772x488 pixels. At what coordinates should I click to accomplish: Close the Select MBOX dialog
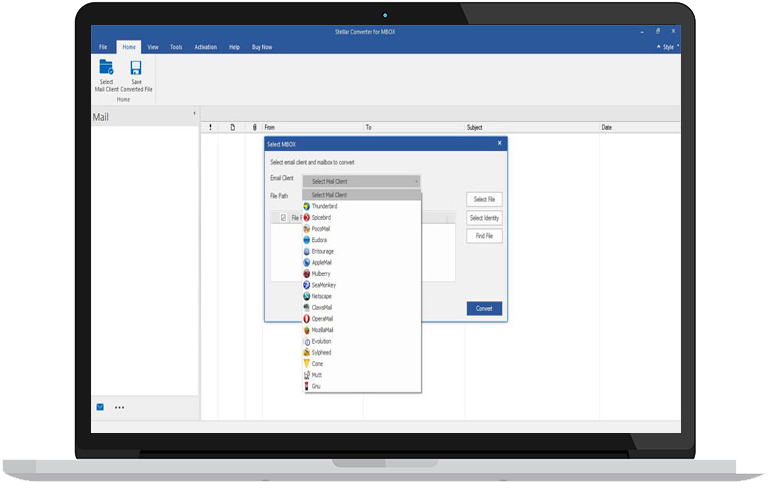pyautogui.click(x=499, y=143)
